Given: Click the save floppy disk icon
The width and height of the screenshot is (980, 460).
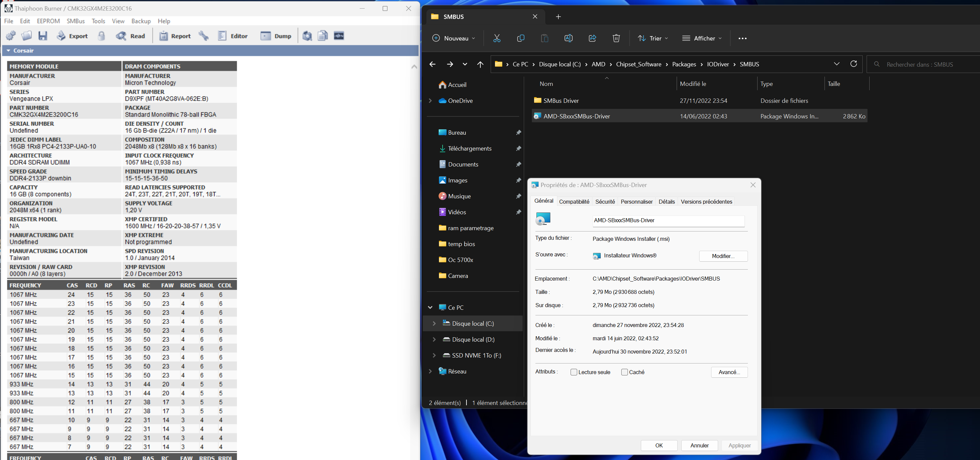Looking at the screenshot, I should coord(43,36).
